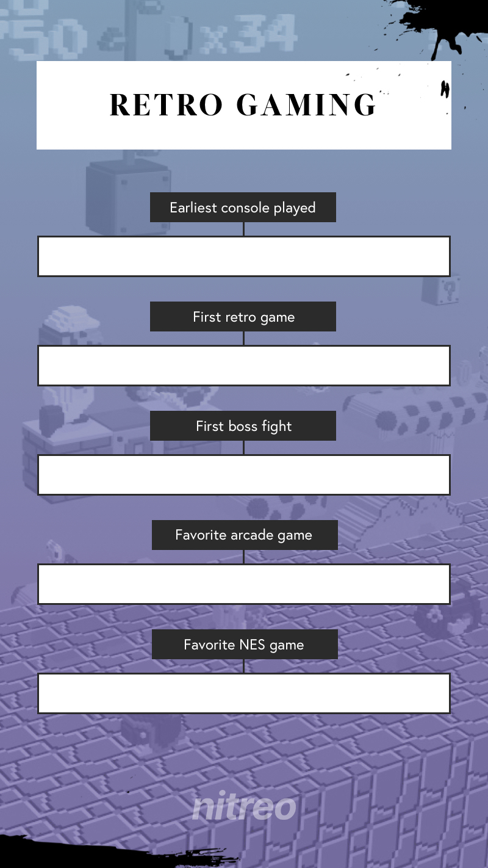Click the answer field below 'Favorite NES game'
Viewport: 488px width, 868px height.
tap(243, 693)
